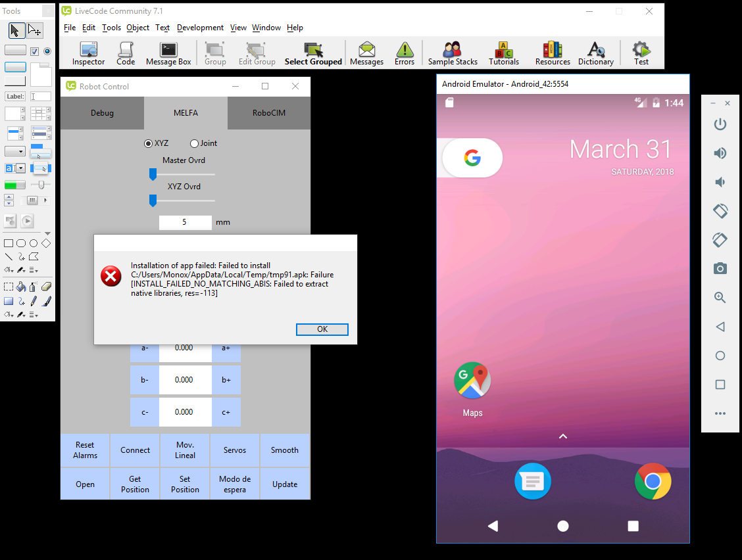Viewport: 742px width, 560px height.
Task: Choose the oval graphic tool in Tools palette
Action: (x=34, y=243)
